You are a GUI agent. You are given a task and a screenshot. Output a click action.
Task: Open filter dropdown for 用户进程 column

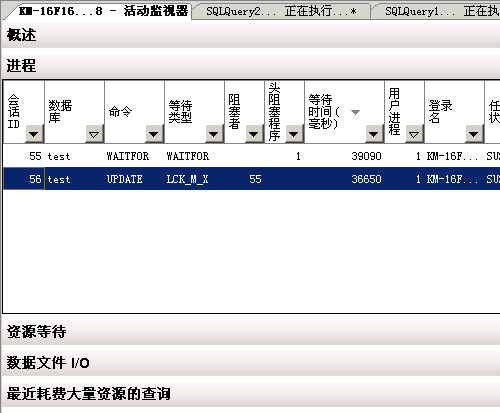[x=414, y=134]
